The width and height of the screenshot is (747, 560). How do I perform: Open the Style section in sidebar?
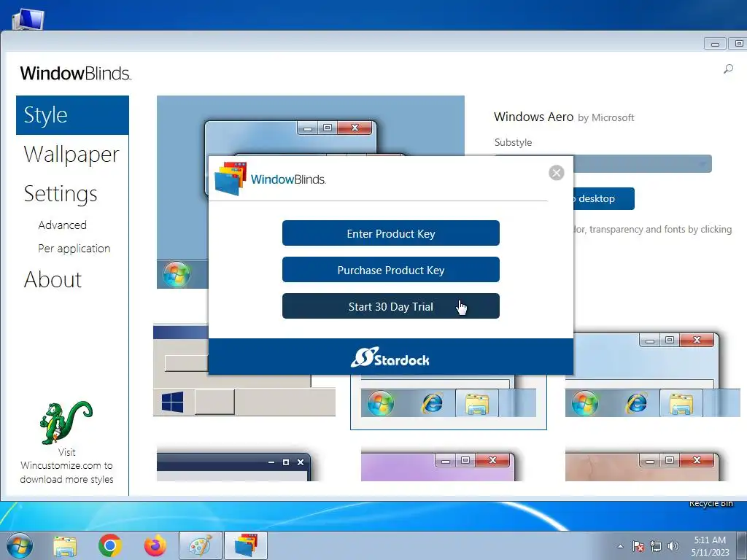(x=72, y=115)
